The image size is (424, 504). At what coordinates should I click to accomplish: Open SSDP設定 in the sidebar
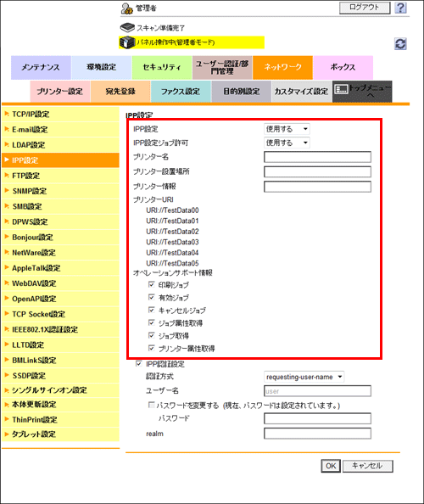[x=60, y=375]
